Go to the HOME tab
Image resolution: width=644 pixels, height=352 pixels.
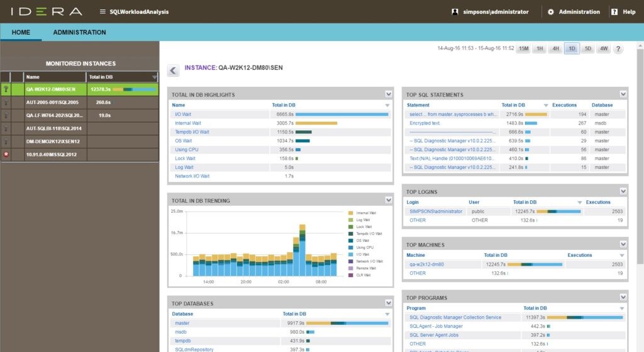tap(21, 32)
